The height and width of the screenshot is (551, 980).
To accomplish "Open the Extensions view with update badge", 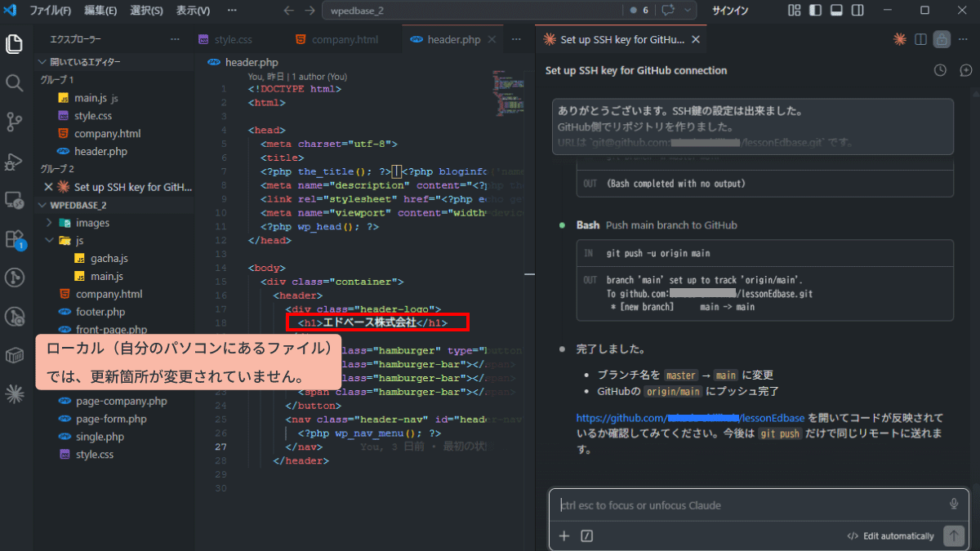I will 14,239.
